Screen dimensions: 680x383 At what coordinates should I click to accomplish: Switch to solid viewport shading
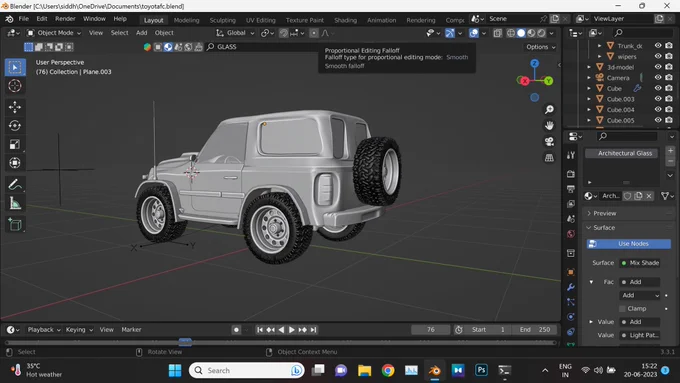[521, 33]
